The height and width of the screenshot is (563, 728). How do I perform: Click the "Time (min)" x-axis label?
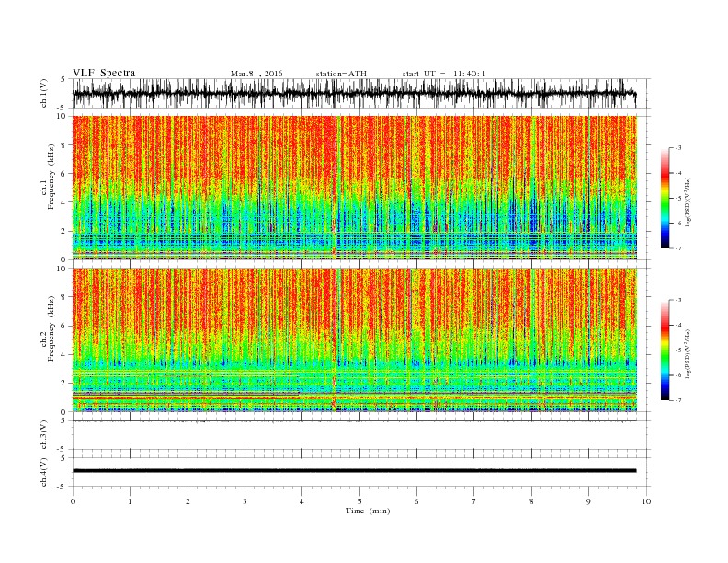pos(368,511)
